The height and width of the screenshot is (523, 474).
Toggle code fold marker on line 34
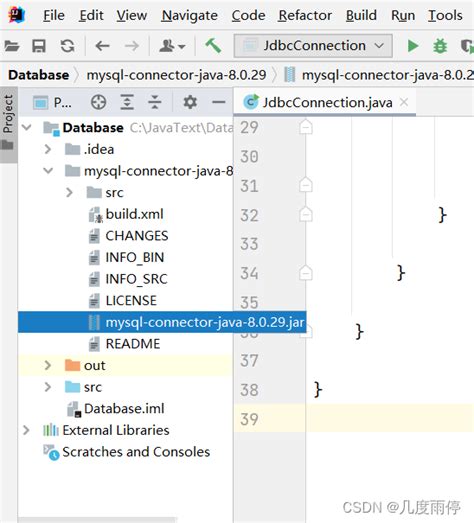pos(306,273)
